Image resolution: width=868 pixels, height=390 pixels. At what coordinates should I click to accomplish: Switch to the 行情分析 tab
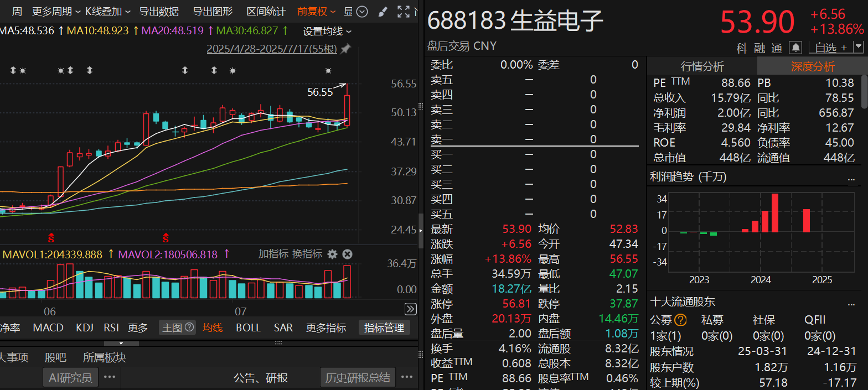[702, 66]
